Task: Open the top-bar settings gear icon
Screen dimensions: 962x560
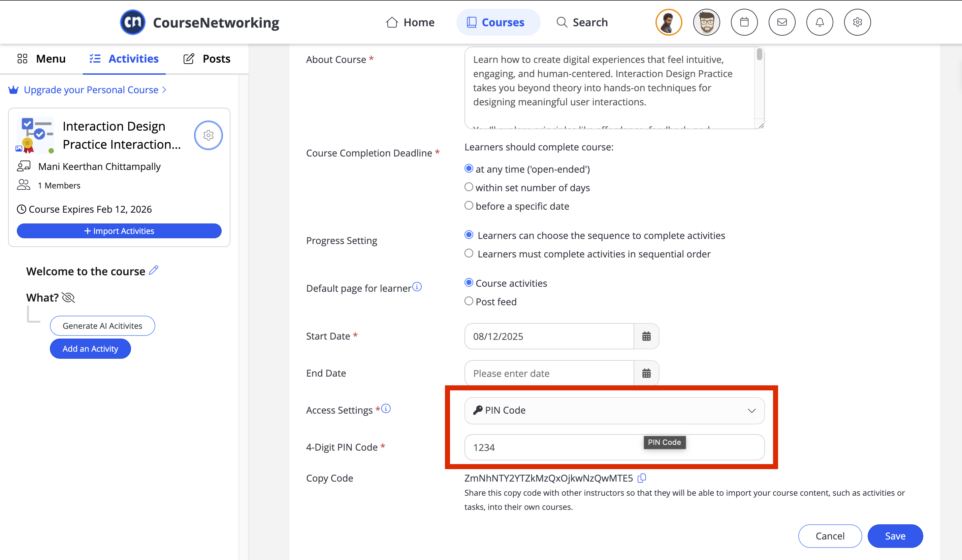Action: coord(857,22)
